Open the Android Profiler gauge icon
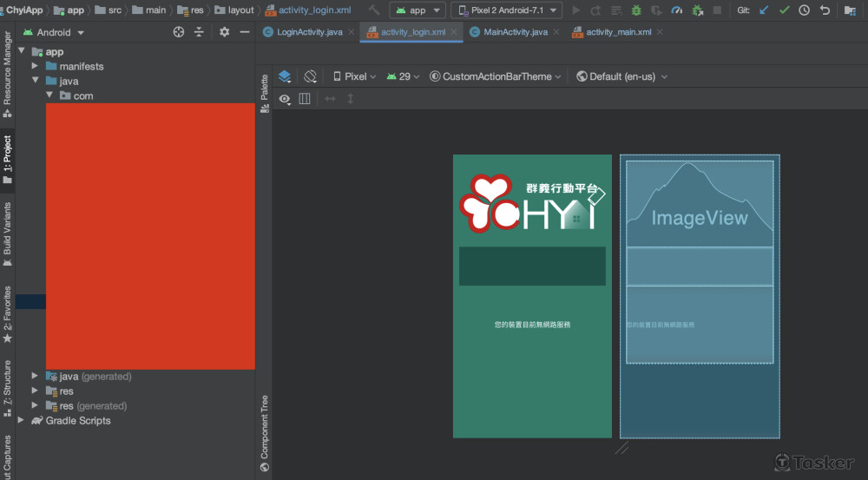This screenshot has width=868, height=480. tap(677, 10)
